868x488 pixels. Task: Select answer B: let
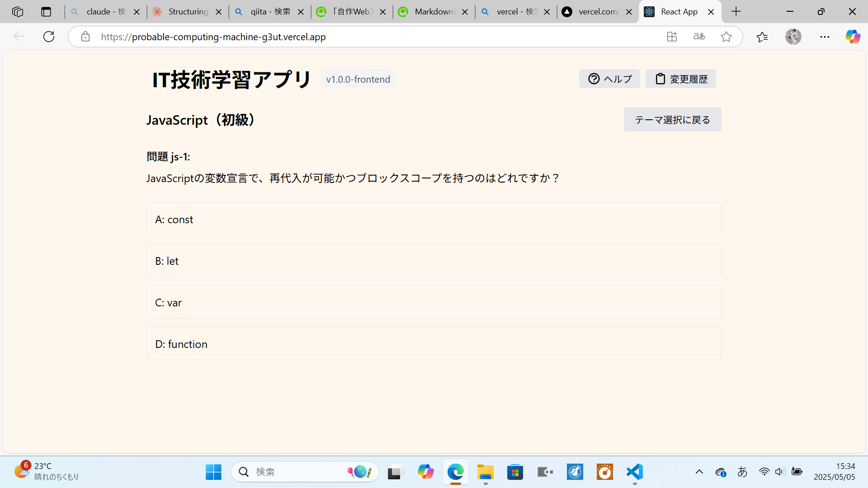click(x=434, y=260)
